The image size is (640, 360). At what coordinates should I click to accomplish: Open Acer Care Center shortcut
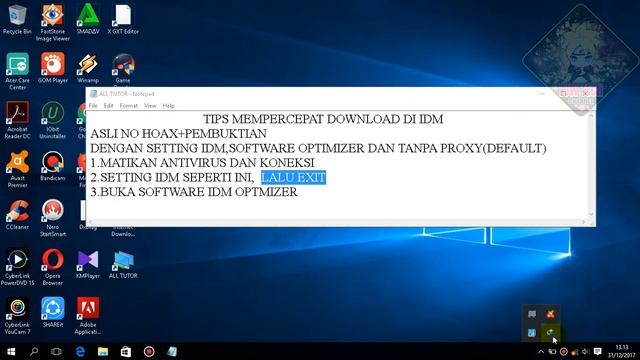tap(17, 71)
